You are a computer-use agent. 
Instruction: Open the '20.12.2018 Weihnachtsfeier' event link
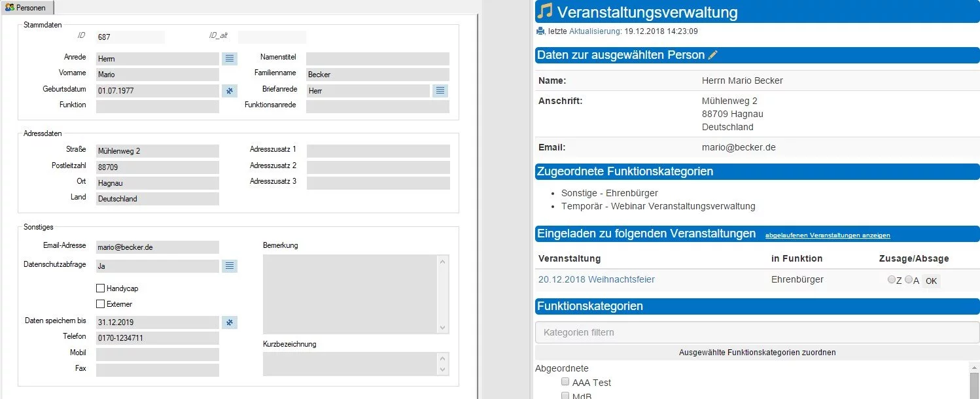pyautogui.click(x=596, y=279)
